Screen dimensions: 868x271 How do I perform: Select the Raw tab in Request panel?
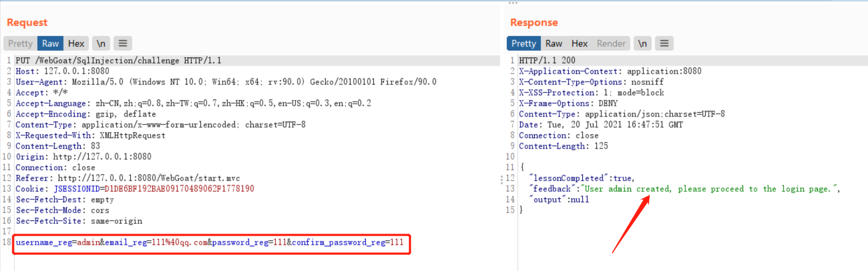pos(51,43)
